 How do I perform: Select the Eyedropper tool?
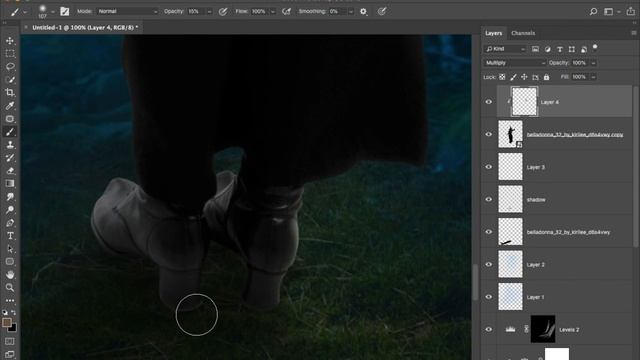[x=10, y=106]
